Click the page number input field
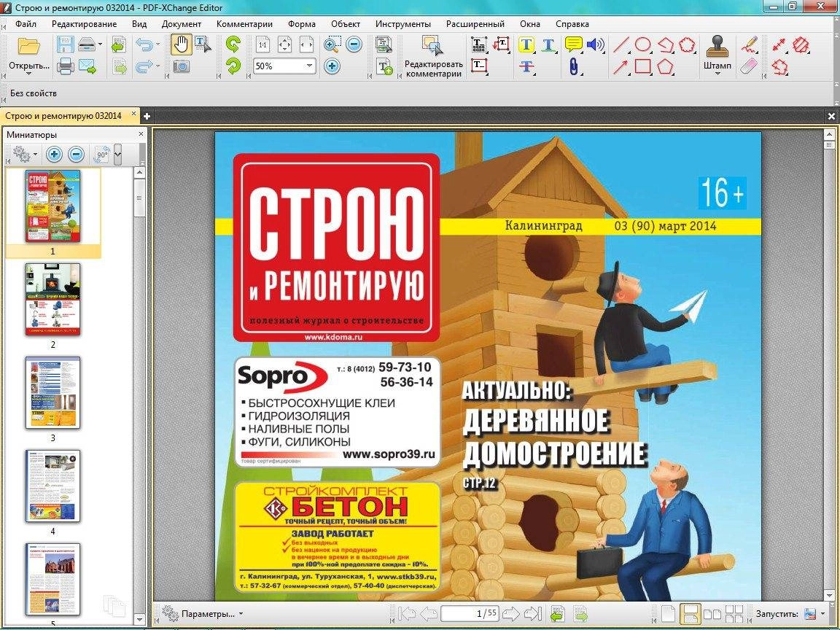 [x=470, y=613]
